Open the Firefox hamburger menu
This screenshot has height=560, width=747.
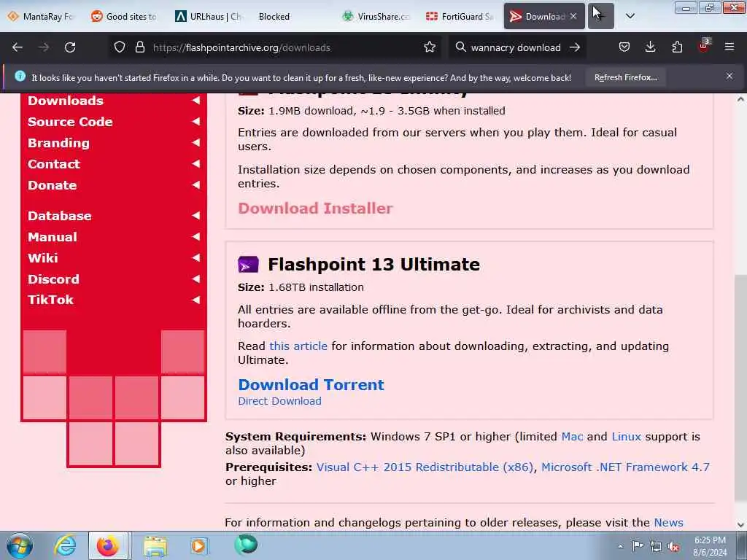pyautogui.click(x=729, y=47)
